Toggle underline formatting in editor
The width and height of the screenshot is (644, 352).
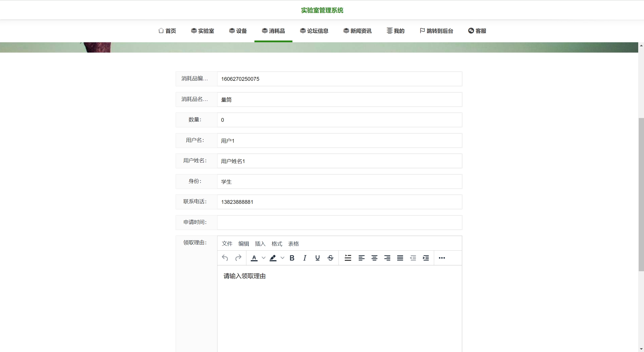coord(318,258)
